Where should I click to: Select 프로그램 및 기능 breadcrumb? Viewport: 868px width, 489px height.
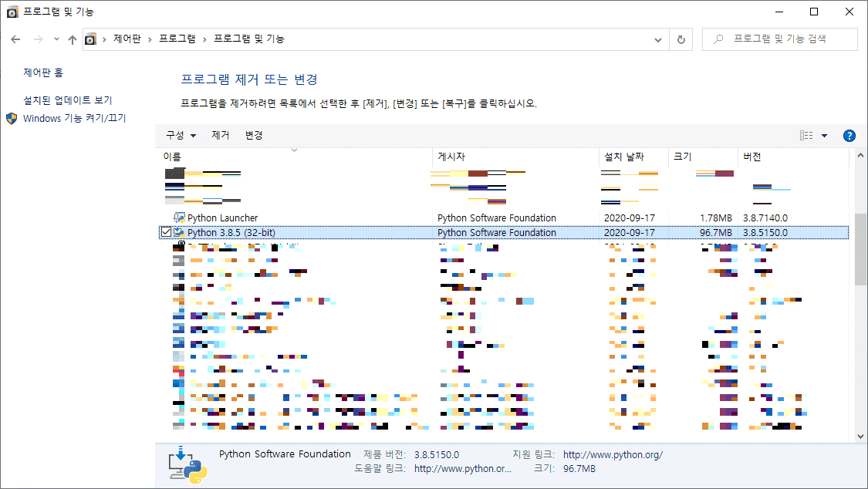coord(249,39)
